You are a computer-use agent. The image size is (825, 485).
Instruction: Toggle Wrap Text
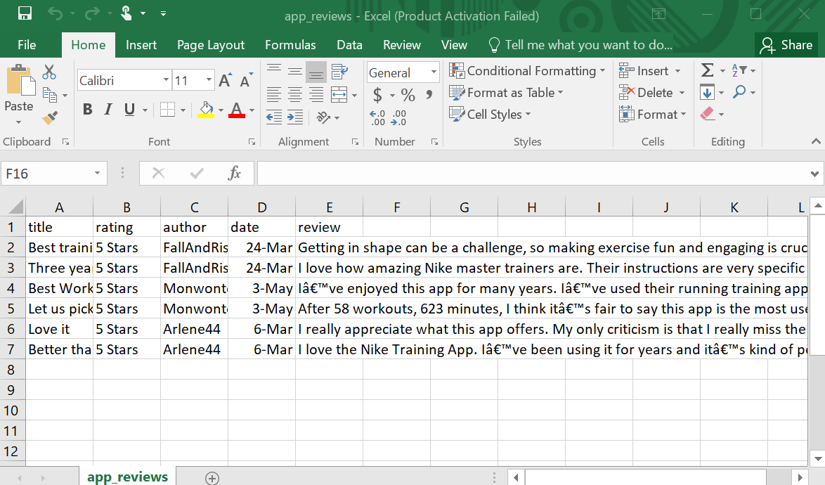pyautogui.click(x=340, y=71)
